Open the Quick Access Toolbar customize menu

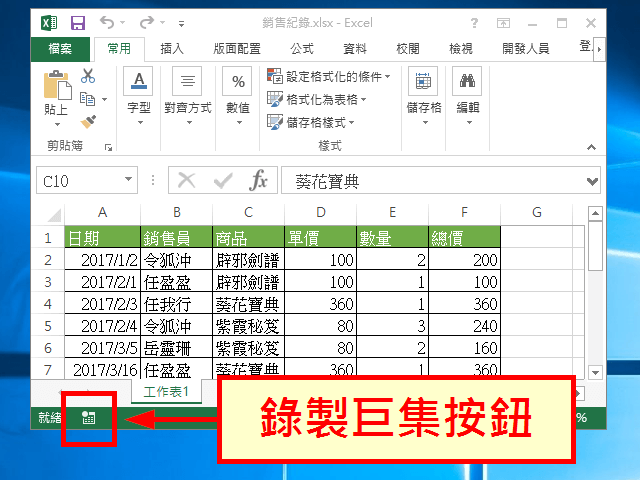click(181, 24)
